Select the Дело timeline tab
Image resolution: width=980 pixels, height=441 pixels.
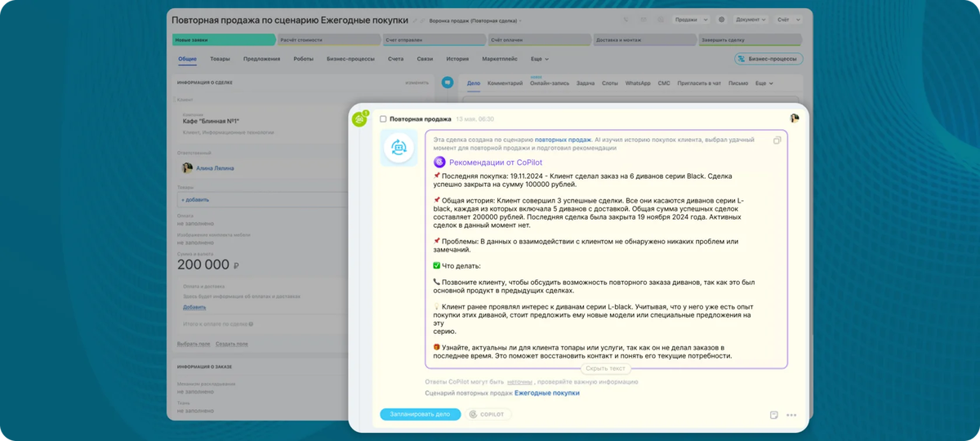pyautogui.click(x=474, y=83)
